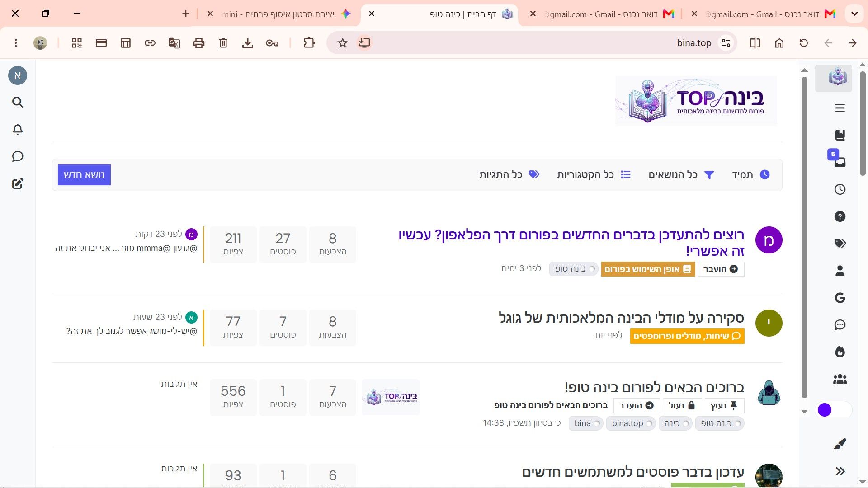
Task: Open the skin brush dropdown in sidebar
Action: tap(840, 444)
